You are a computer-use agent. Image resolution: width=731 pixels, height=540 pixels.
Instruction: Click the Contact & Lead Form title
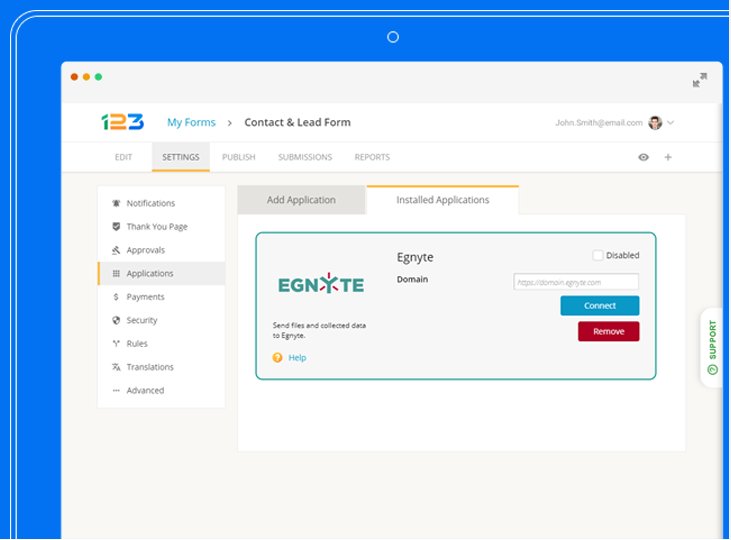pos(297,123)
